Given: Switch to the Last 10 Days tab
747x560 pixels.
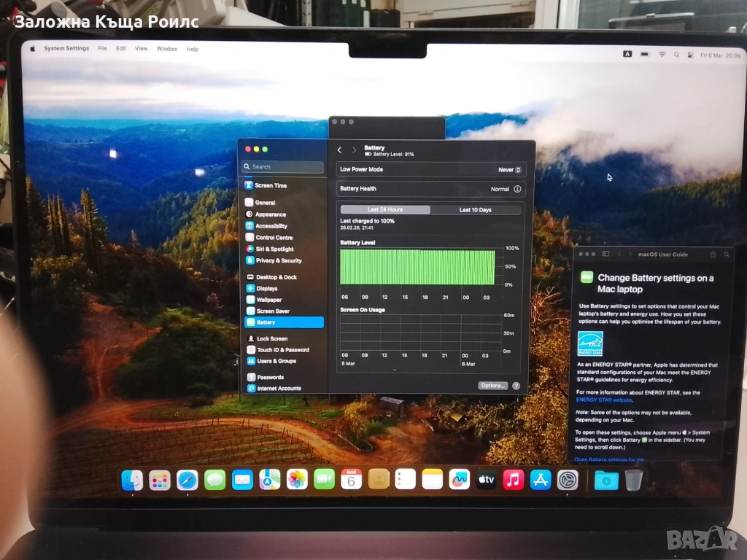Looking at the screenshot, I should (x=475, y=209).
